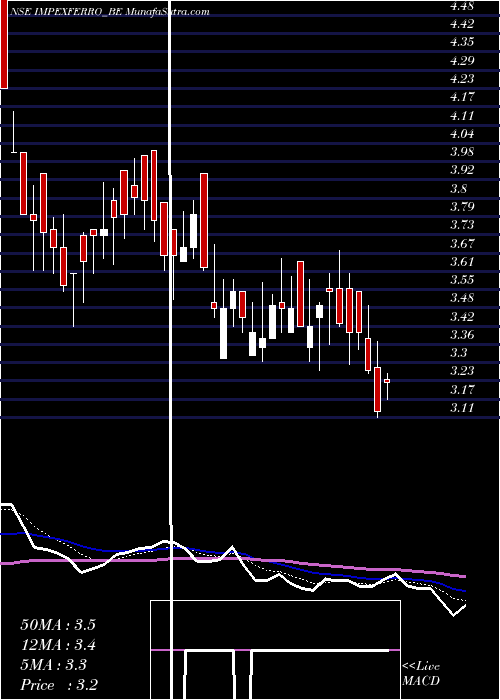Viewport: 500px width, 700px height.
Task: Click the 3.67 price label
Action: (x=462, y=243)
